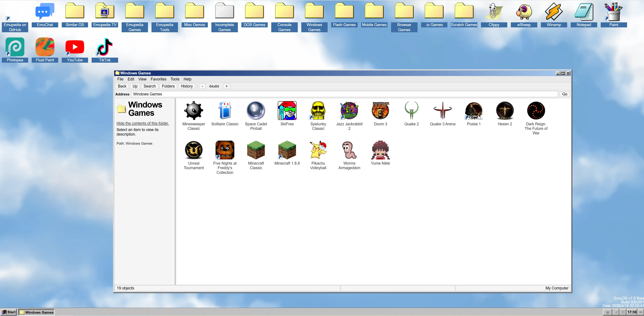Toggle the Folders pane button
The width and height of the screenshot is (644, 316).
pos(168,86)
